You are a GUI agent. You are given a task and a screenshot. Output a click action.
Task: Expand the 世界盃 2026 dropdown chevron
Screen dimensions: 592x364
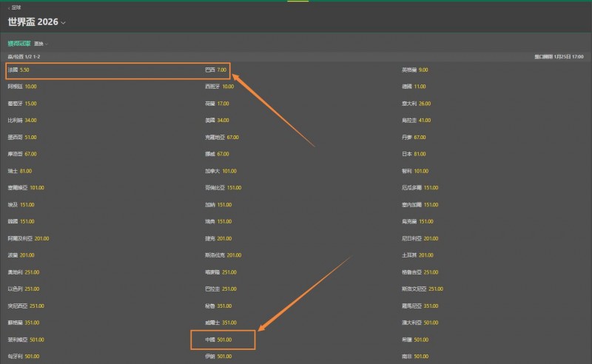pos(64,22)
